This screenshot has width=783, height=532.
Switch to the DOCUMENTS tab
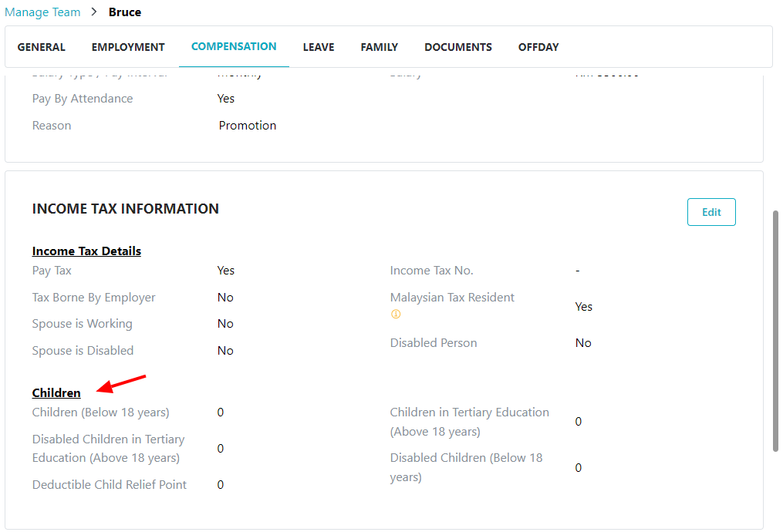[x=458, y=47]
